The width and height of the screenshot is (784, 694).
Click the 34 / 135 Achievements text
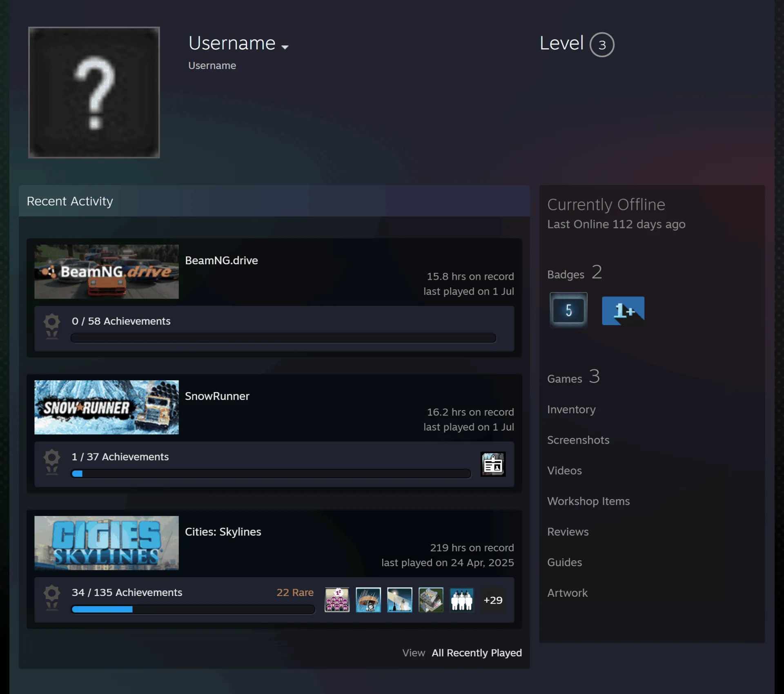(127, 592)
